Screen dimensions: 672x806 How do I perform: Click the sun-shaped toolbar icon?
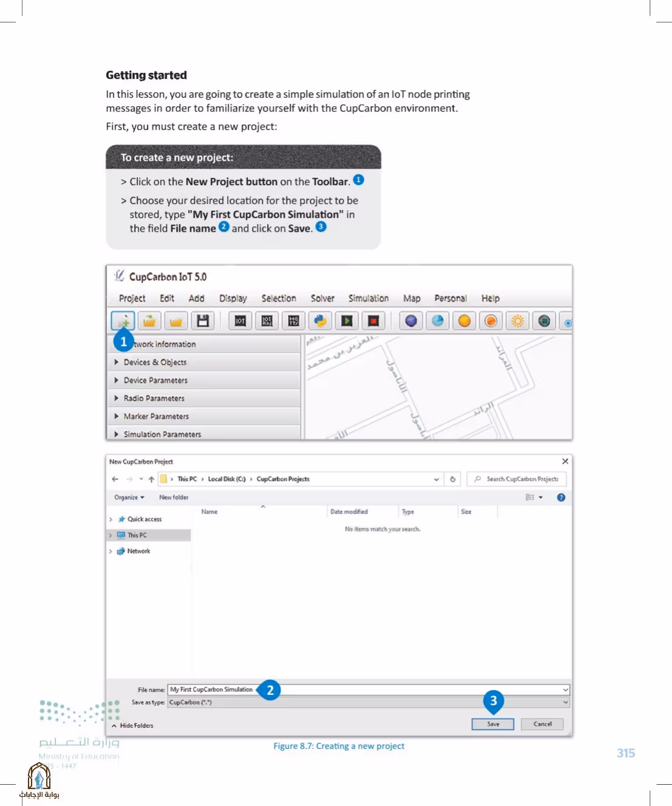click(x=518, y=320)
